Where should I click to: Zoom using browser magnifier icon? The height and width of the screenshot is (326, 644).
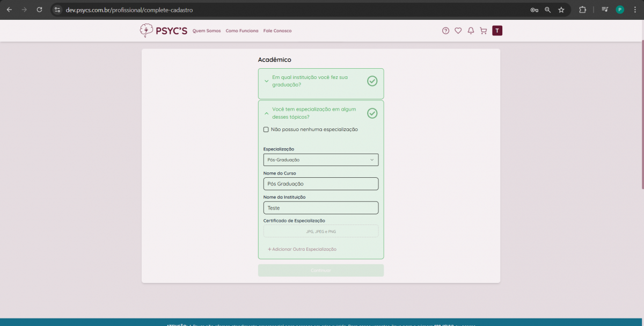547,10
